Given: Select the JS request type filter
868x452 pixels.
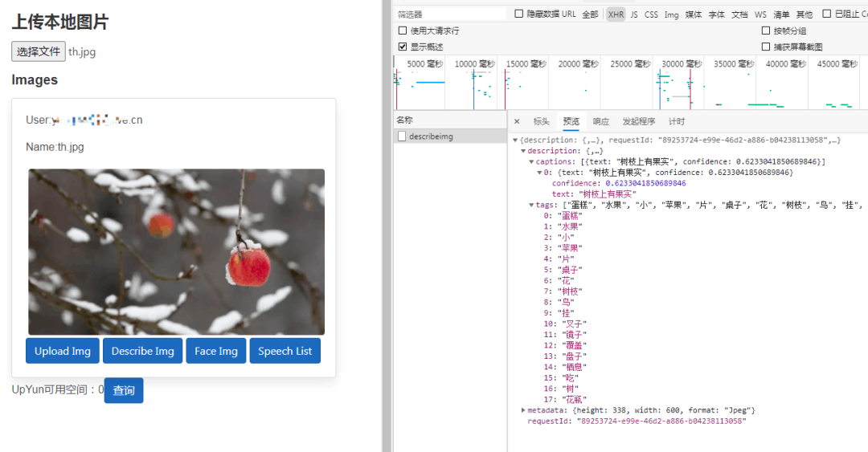Looking at the screenshot, I should point(634,14).
